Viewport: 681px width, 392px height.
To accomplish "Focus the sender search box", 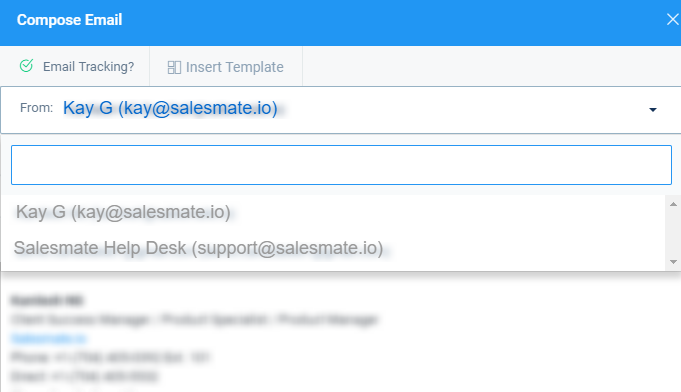I will tap(341, 165).
